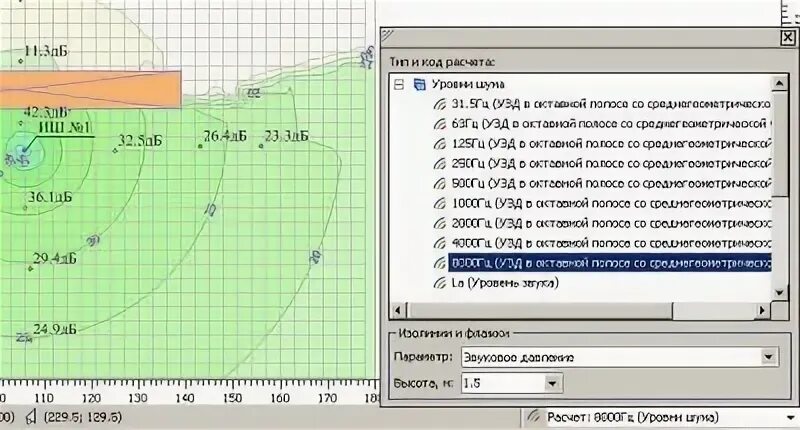Click the ИШ №1 noise source label
The width and height of the screenshot is (800, 430).
tap(64, 127)
